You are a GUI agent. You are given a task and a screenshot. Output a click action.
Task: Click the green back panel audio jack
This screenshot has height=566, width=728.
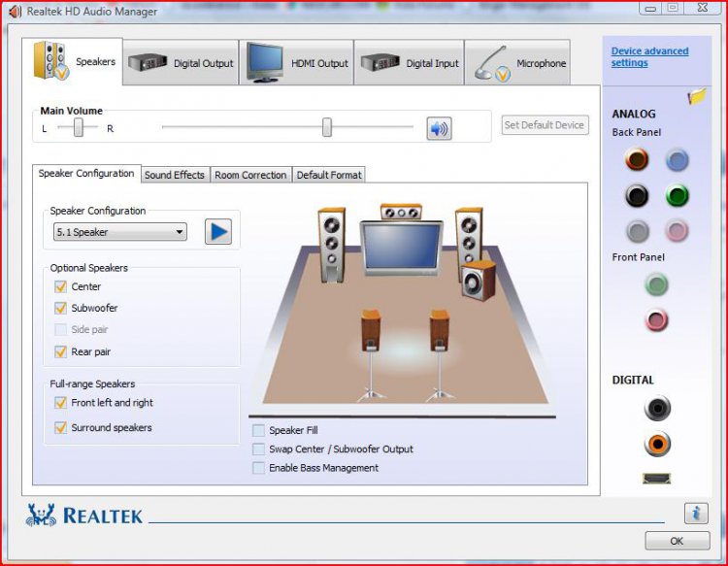point(677,195)
